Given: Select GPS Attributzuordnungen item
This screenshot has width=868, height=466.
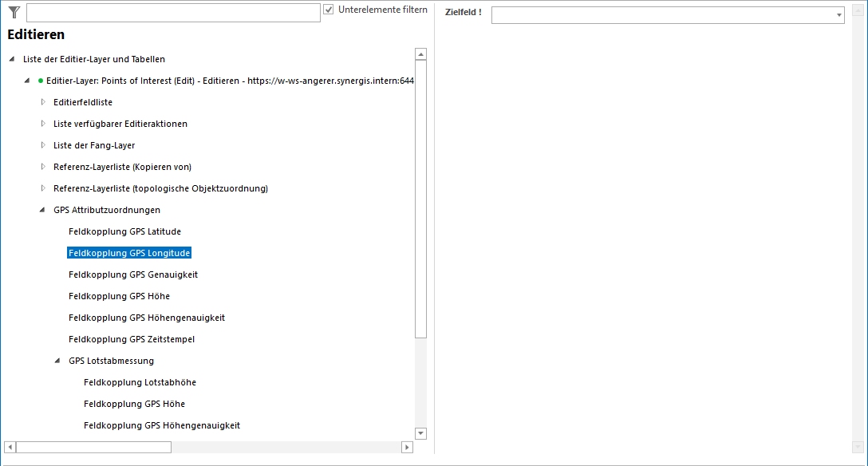Looking at the screenshot, I should click(x=107, y=211).
